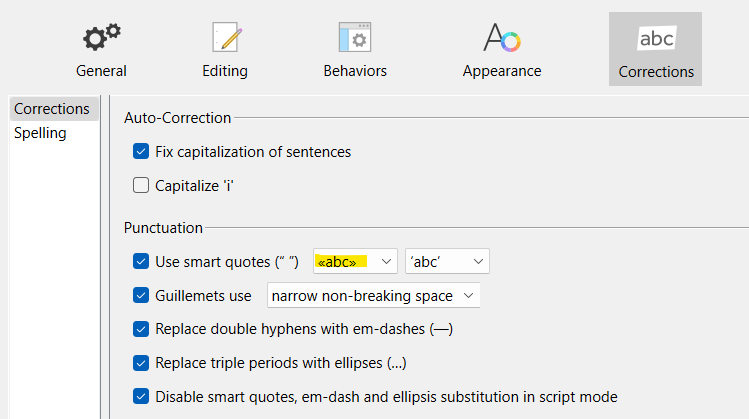This screenshot has height=419, width=749.
Task: Open the General settings gears icon
Action: pos(102,37)
